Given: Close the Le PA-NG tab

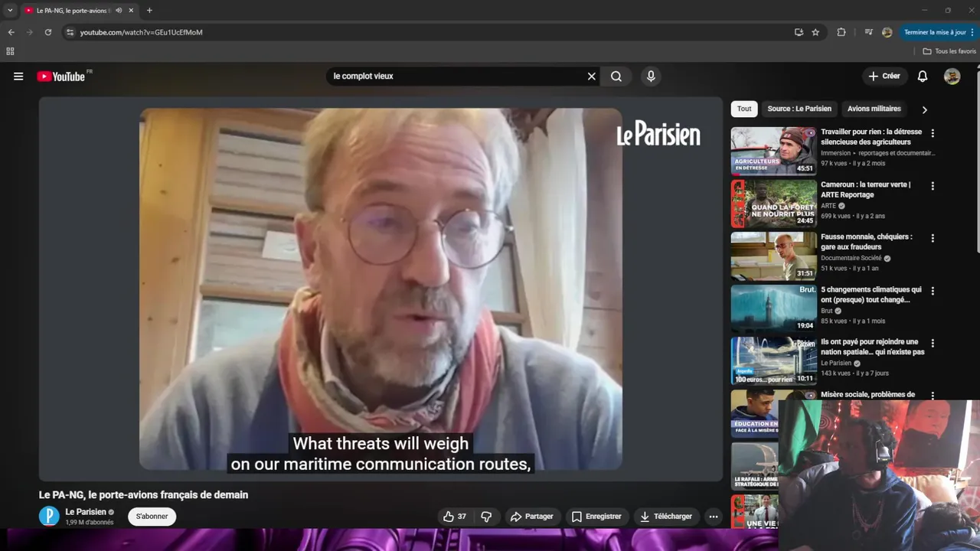Looking at the screenshot, I should 131,11.
